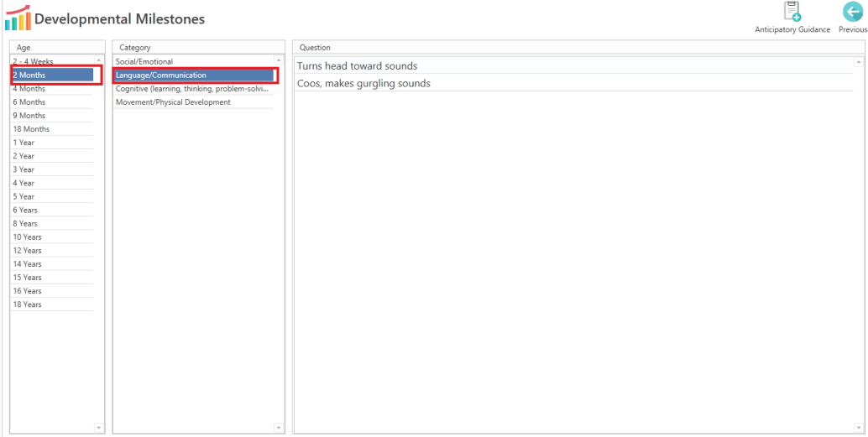Viewport: 868px width, 437px height.
Task: Select 8 Years in Age list
Action: pyautogui.click(x=52, y=223)
